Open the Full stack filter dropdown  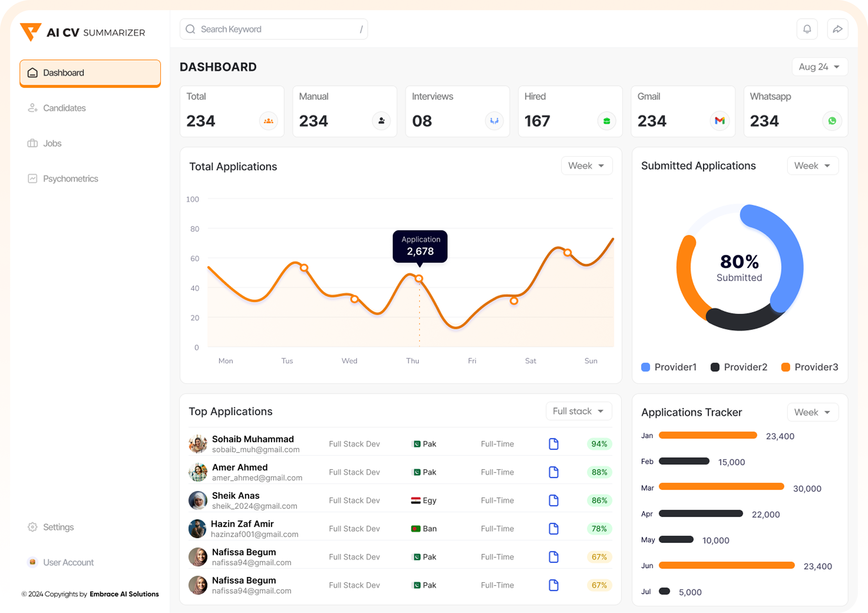click(578, 411)
